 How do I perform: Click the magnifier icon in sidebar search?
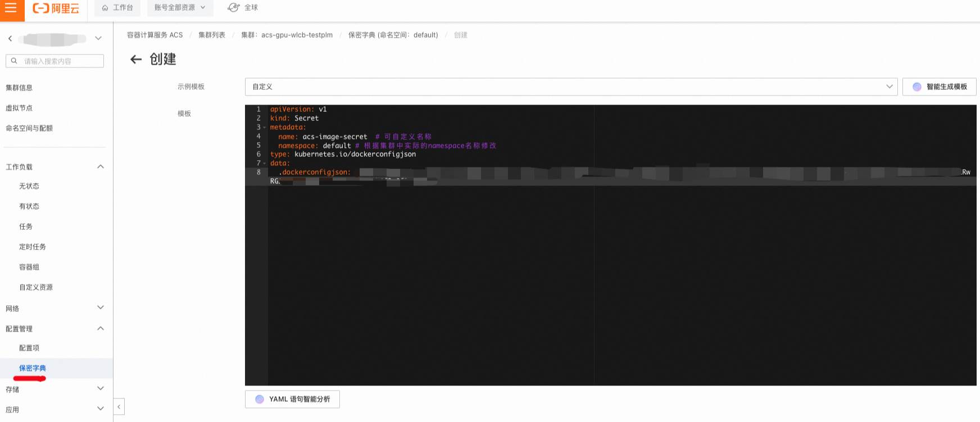click(x=14, y=61)
